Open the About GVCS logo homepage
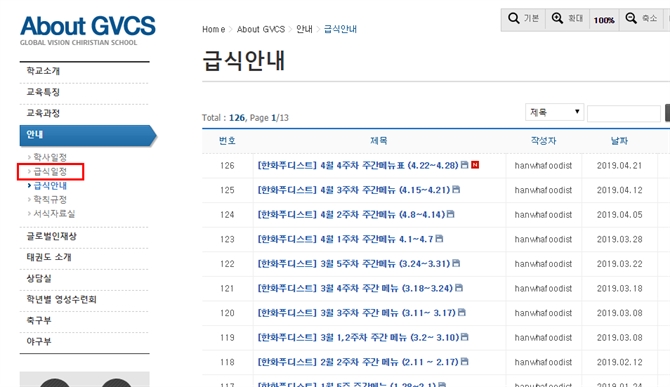Viewport: 670px width, 387px height. coord(88,30)
